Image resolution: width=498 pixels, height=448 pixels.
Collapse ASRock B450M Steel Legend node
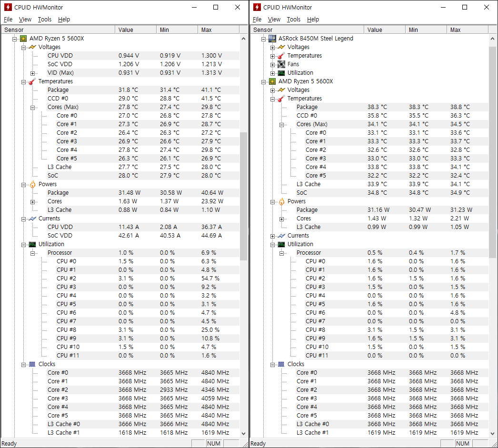coord(263,40)
